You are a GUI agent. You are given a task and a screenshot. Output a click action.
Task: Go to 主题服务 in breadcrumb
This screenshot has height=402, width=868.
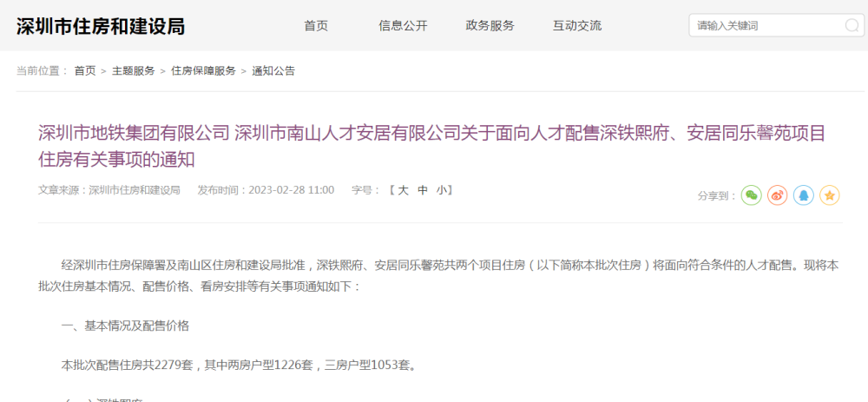134,71
